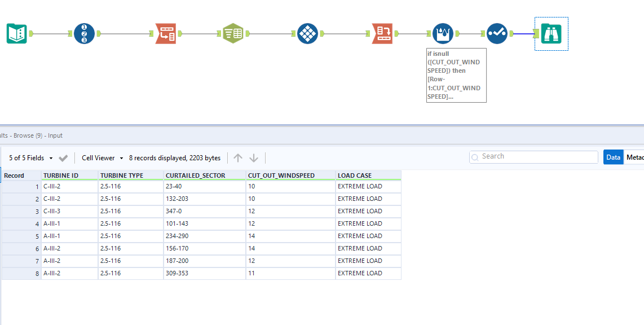The height and width of the screenshot is (325, 644).
Task: Open the Input Data tool
Action: coord(17,33)
